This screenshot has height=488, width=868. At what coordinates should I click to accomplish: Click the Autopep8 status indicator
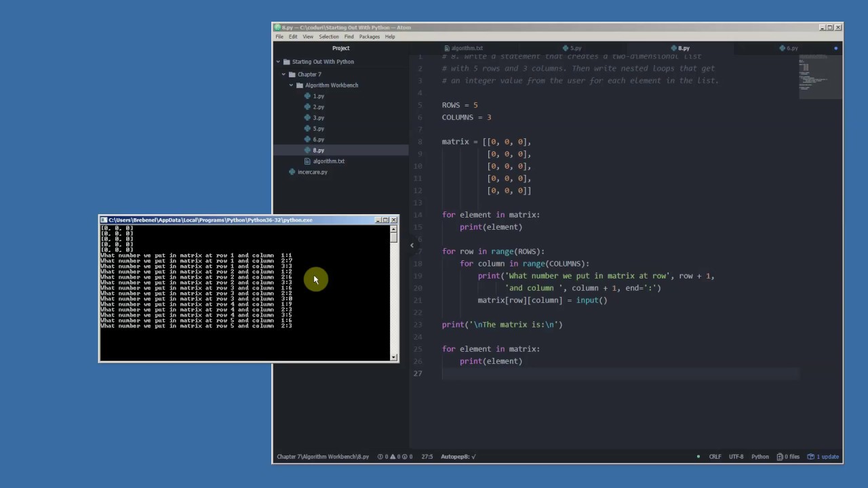[458, 457]
